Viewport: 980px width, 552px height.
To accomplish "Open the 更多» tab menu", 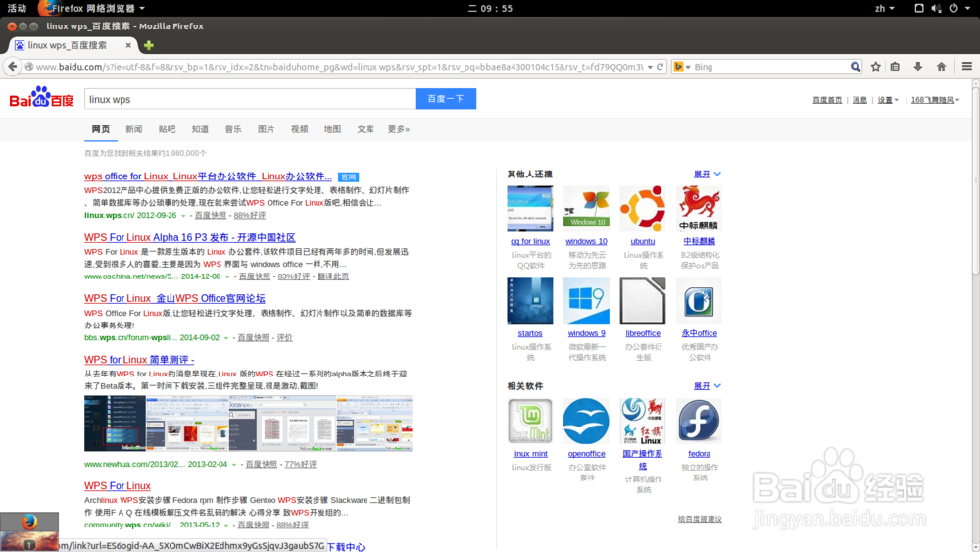I will click(x=399, y=129).
